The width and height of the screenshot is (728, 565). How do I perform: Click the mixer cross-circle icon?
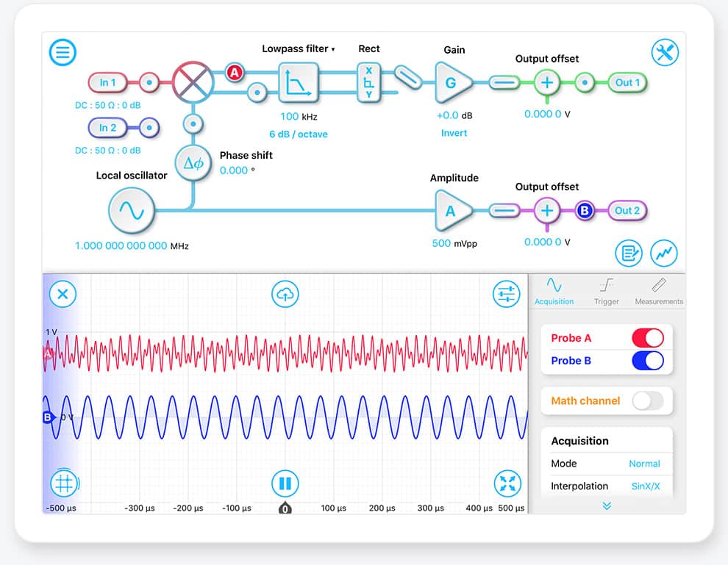[x=193, y=82]
